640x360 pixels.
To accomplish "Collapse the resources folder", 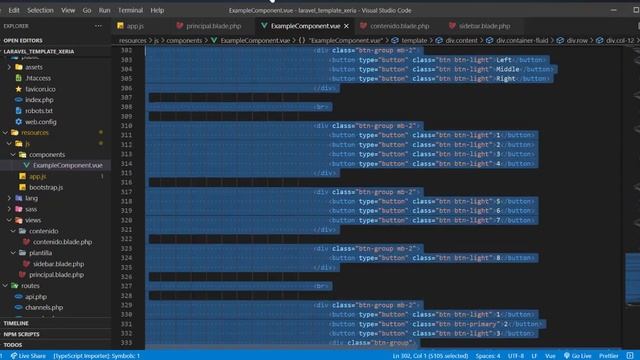I will pos(34,133).
